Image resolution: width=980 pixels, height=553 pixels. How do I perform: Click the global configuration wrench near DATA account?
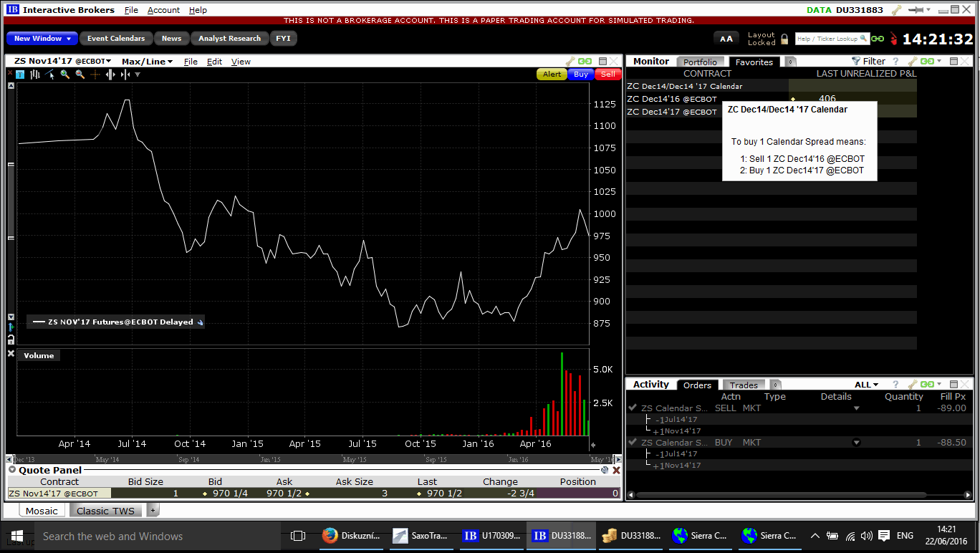[x=896, y=10]
